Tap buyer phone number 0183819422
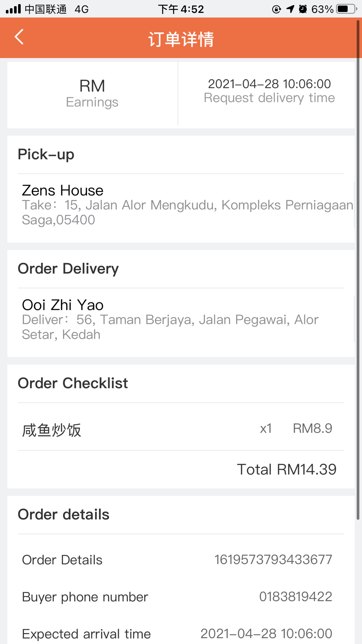Viewport: 362px width, 644px height. [295, 597]
